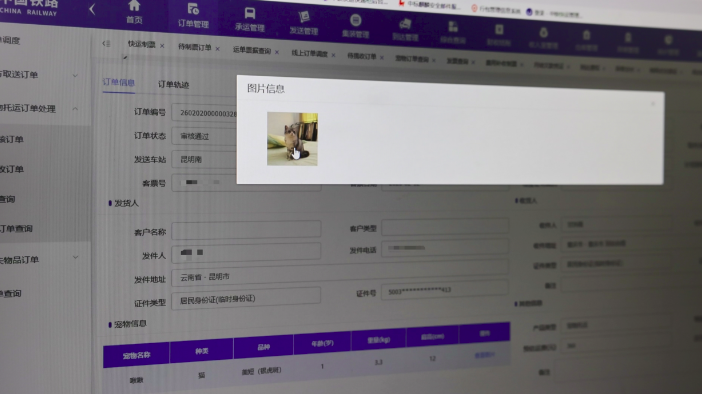The width and height of the screenshot is (702, 394).
Task: Close the 快运制票 tab
Action: (162, 46)
